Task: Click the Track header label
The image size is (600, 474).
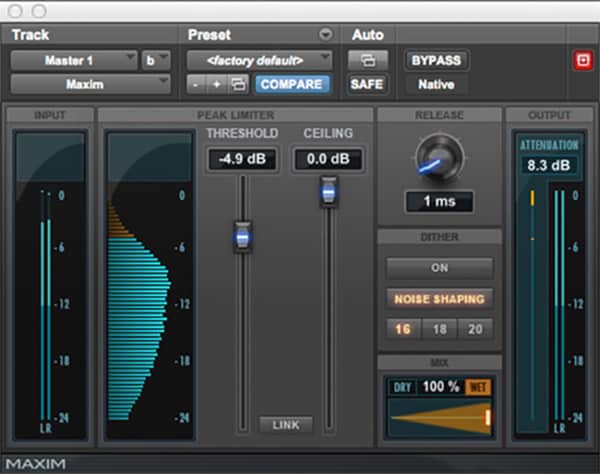Action: click(x=31, y=35)
